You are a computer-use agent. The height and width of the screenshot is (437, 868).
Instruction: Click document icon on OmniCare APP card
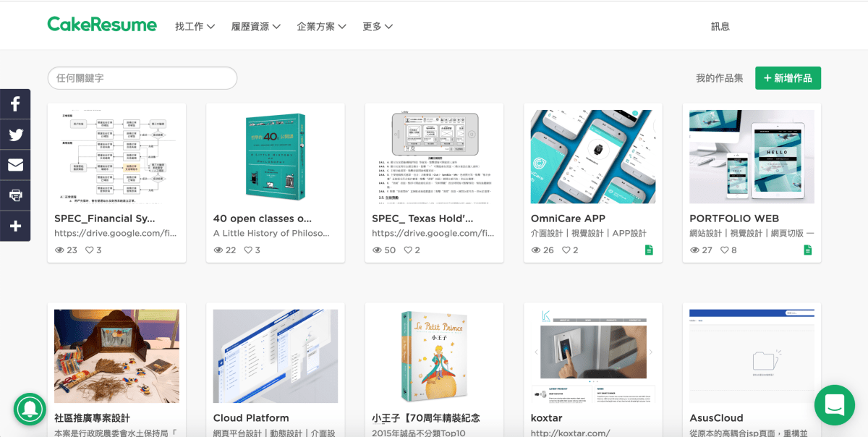coord(649,250)
